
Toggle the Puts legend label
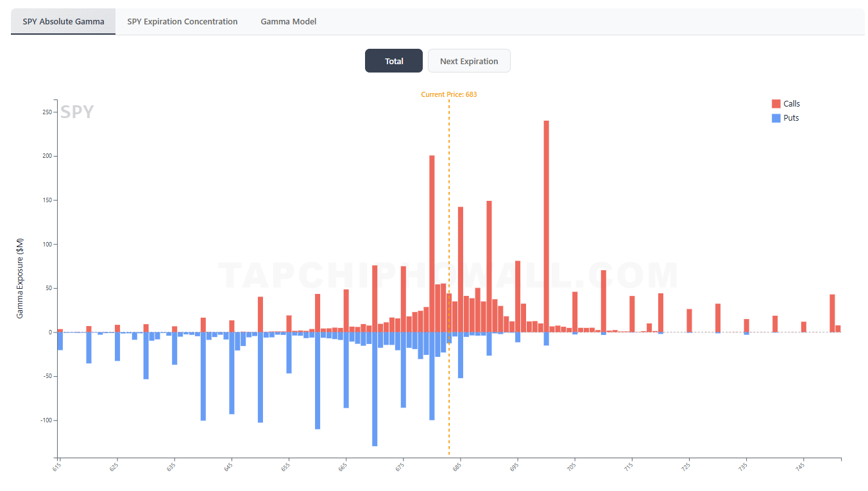(x=791, y=118)
